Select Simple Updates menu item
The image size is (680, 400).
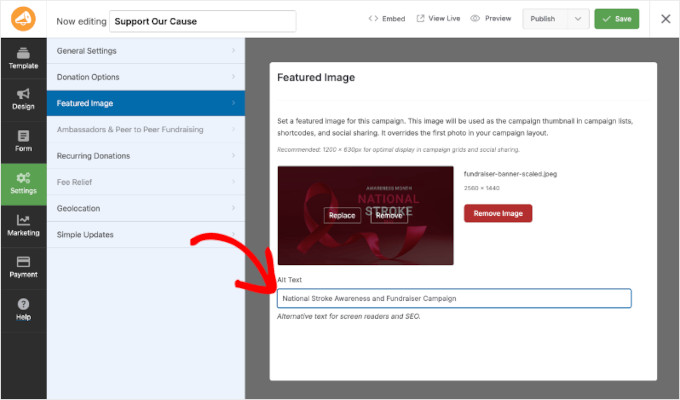coord(145,234)
